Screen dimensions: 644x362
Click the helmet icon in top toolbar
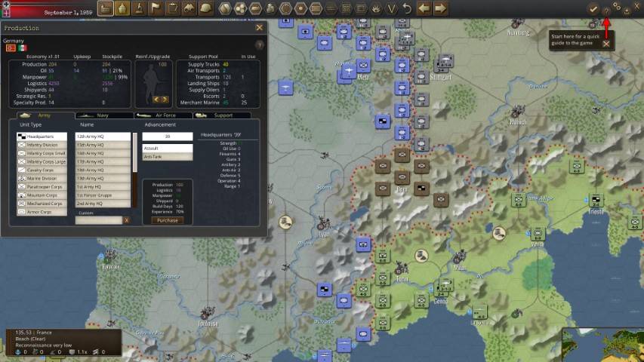tap(205, 8)
